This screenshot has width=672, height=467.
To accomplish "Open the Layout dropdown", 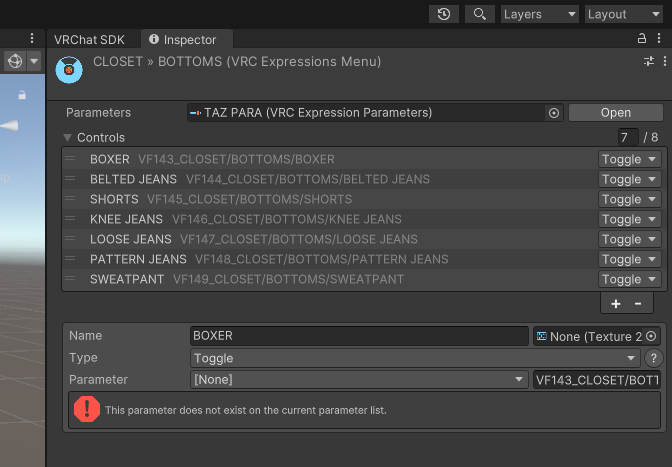I will (624, 14).
